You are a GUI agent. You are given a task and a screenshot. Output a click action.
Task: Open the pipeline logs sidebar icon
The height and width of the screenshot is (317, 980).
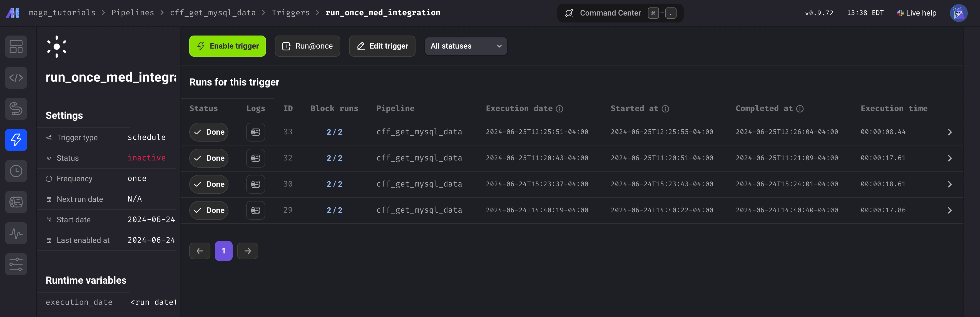click(16, 202)
